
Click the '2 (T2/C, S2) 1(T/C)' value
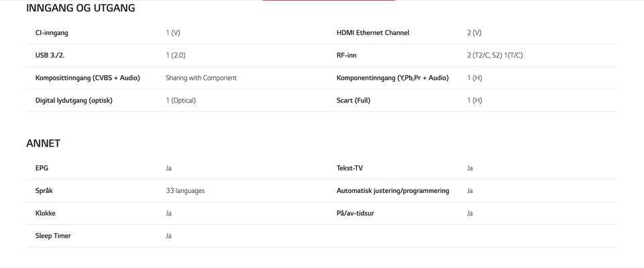coord(495,56)
